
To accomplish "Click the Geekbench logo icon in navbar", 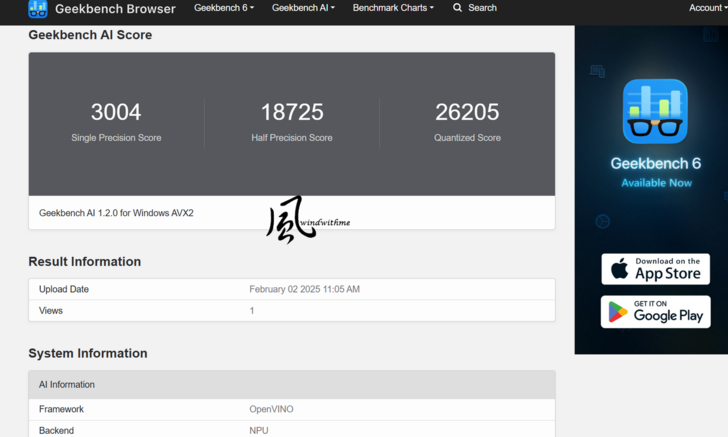I will pos(38,9).
